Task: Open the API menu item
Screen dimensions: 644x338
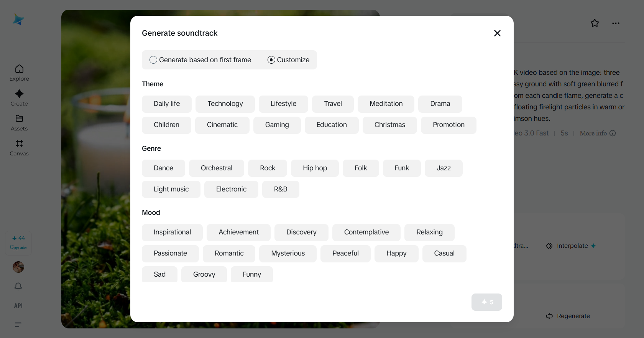Action: click(x=18, y=306)
